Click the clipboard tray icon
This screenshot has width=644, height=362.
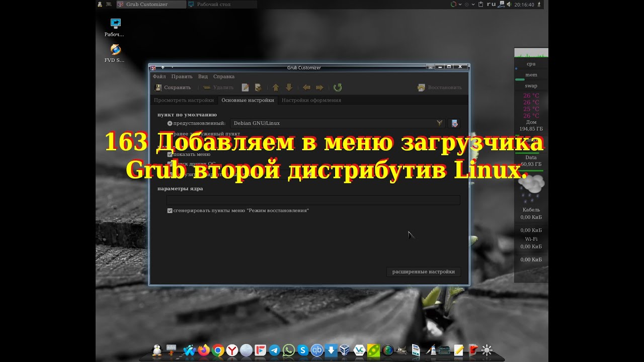coord(481,5)
